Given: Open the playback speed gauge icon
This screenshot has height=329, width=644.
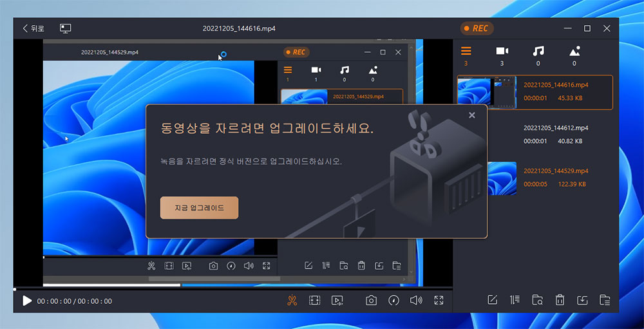Looking at the screenshot, I should click(394, 301).
